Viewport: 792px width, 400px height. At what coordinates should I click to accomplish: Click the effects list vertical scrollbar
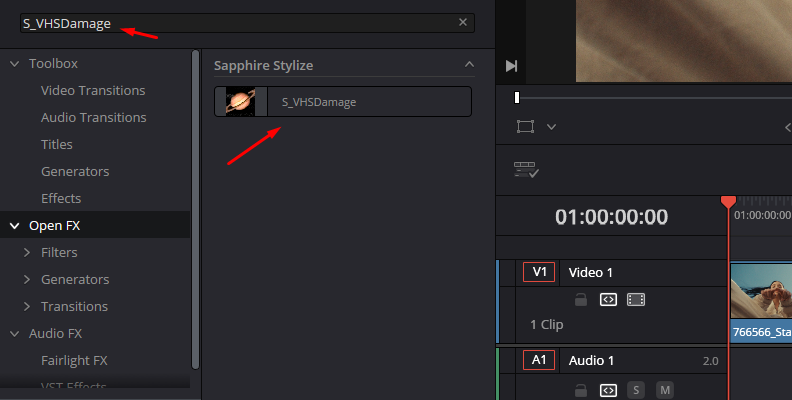click(x=195, y=209)
